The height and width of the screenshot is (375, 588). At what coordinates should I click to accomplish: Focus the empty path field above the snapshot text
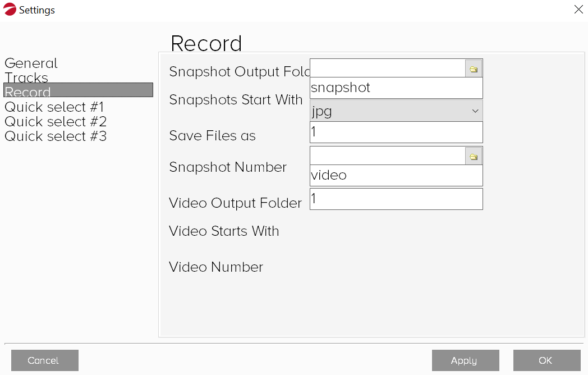pos(387,68)
